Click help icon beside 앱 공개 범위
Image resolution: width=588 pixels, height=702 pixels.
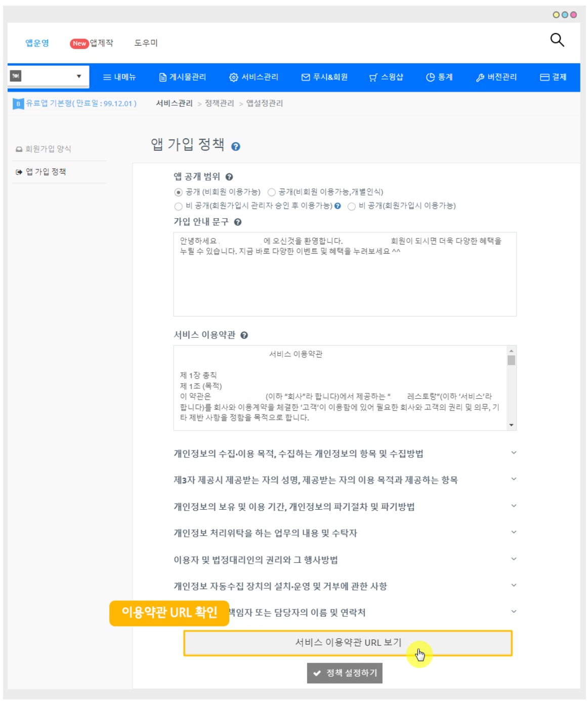pyautogui.click(x=229, y=177)
